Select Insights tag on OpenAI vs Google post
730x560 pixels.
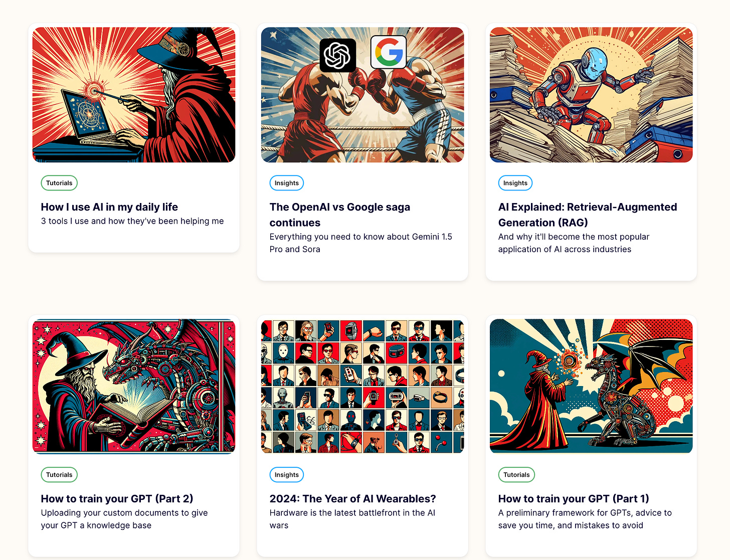point(287,183)
